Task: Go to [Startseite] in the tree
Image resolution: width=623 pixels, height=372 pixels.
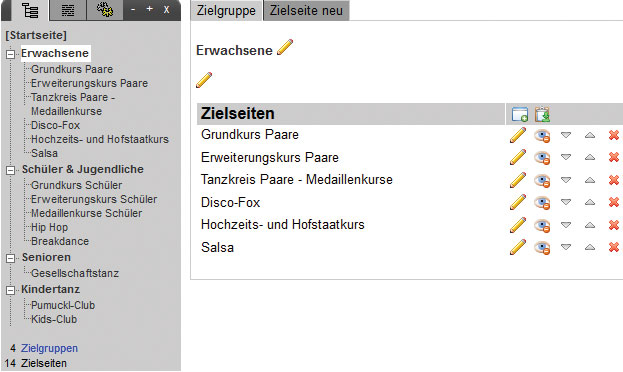Action: click(36, 35)
